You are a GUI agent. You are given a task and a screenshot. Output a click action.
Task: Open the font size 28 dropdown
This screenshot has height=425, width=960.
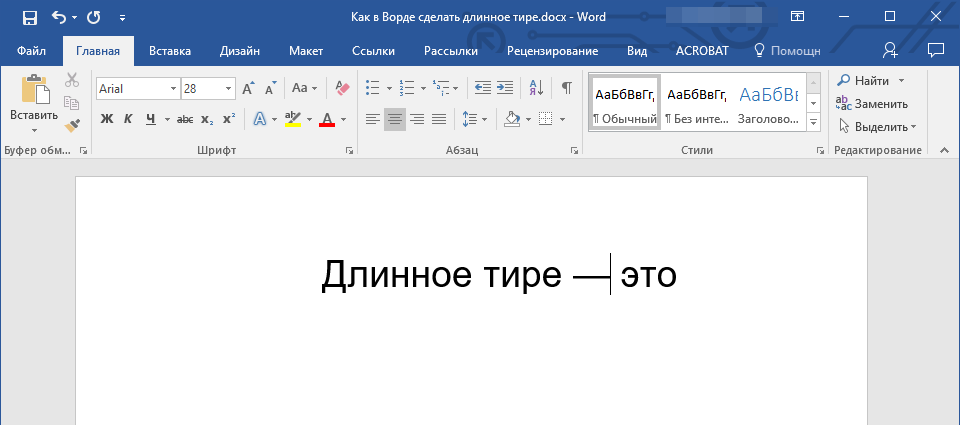click(229, 89)
